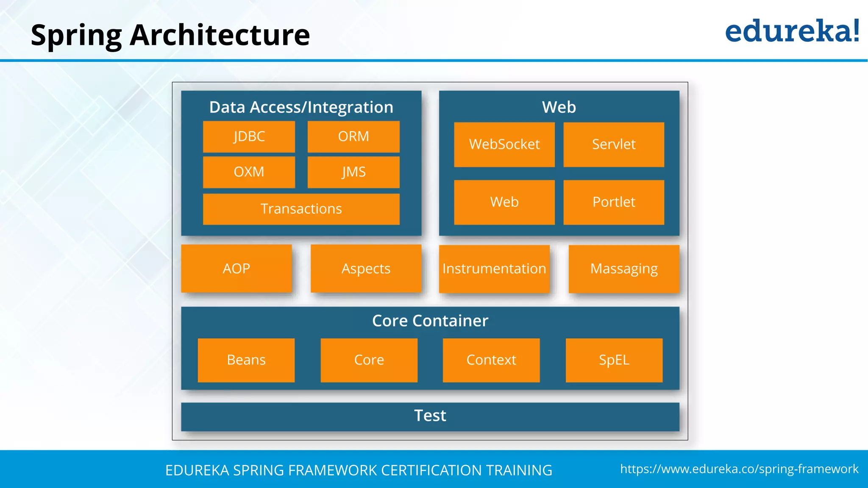
Task: Select the AOP orange box
Action: 236,269
